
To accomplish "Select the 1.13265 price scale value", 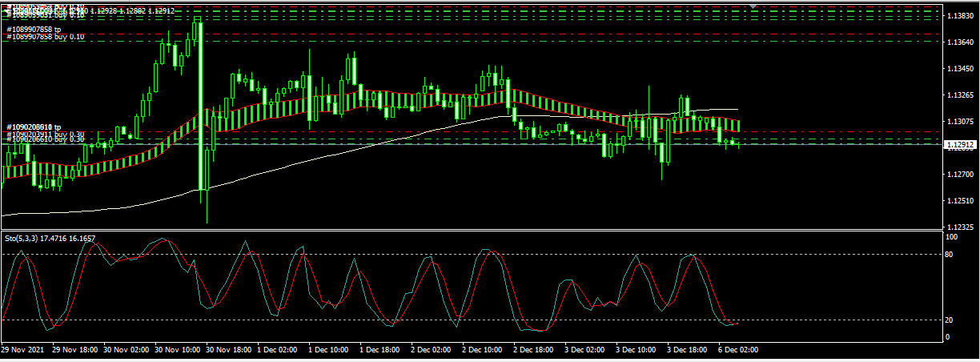I will (959, 95).
